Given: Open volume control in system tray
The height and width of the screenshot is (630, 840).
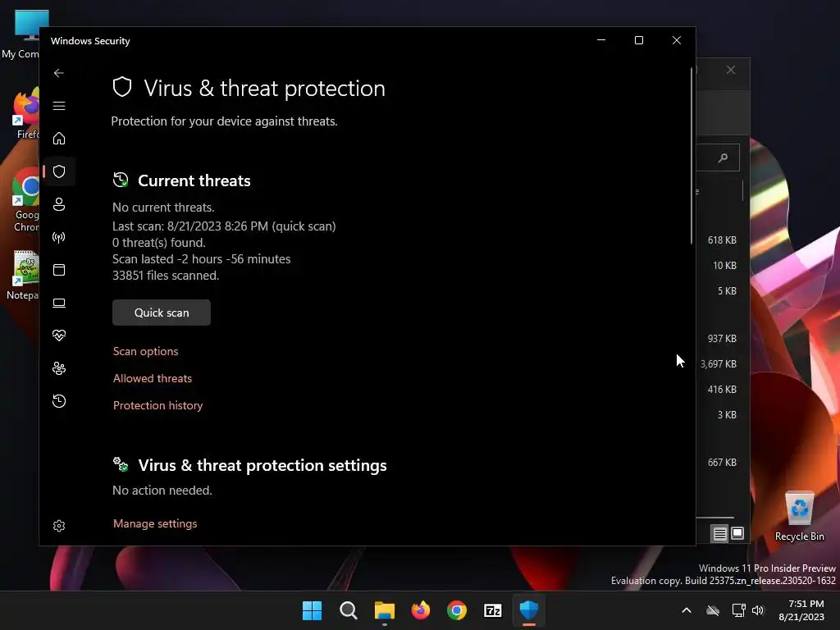Looking at the screenshot, I should click(x=758, y=610).
